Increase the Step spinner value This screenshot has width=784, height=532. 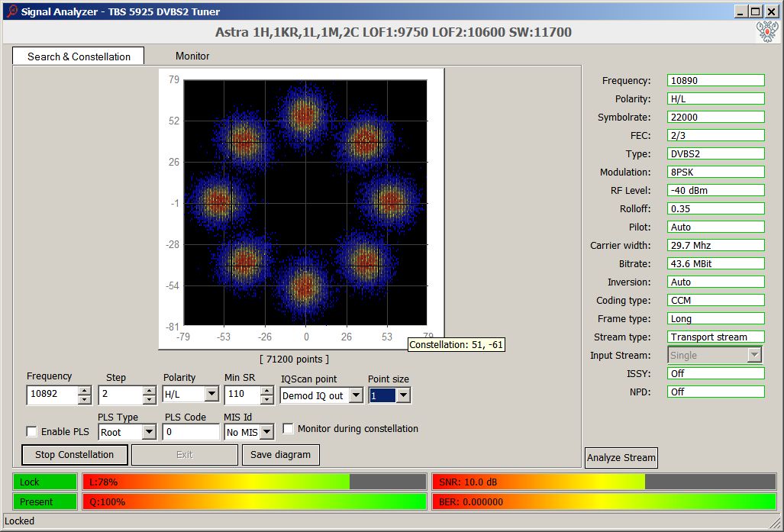(x=149, y=391)
